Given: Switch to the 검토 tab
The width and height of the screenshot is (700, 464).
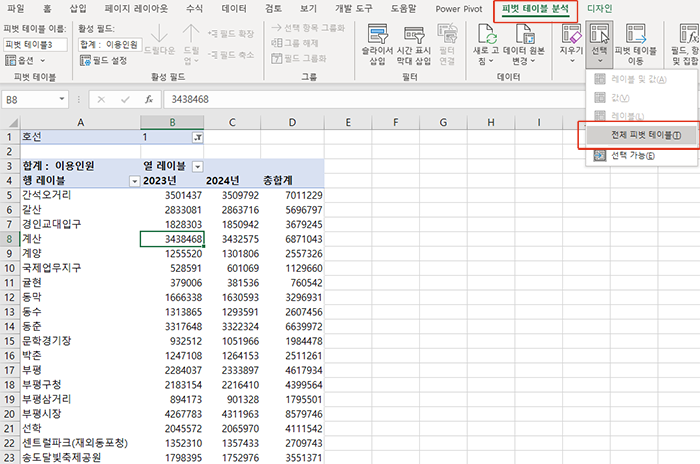Looking at the screenshot, I should 273,8.
